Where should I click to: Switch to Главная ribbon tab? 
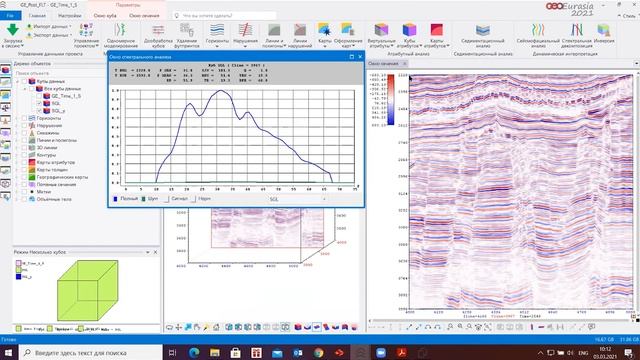[x=37, y=16]
